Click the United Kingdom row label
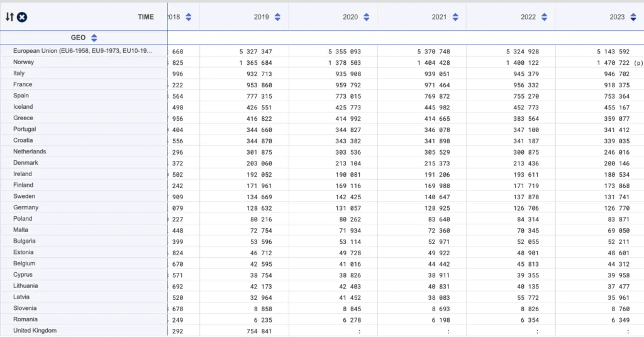Viewport: 644px width, 337px height. pos(35,331)
